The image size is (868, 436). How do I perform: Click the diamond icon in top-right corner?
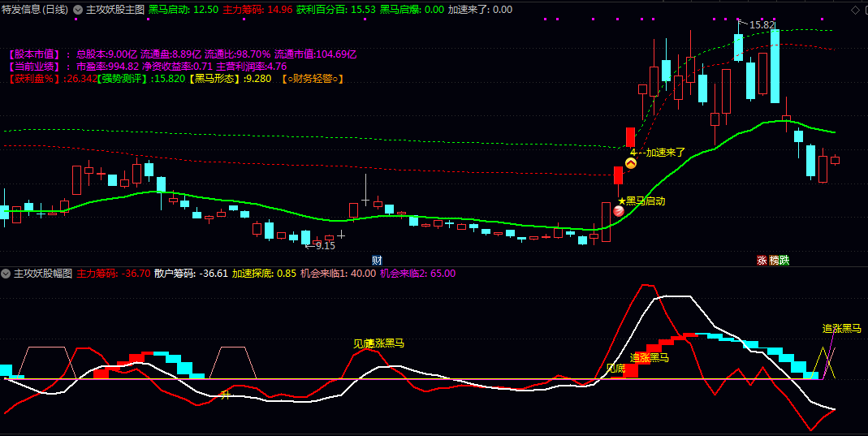tap(854, 10)
